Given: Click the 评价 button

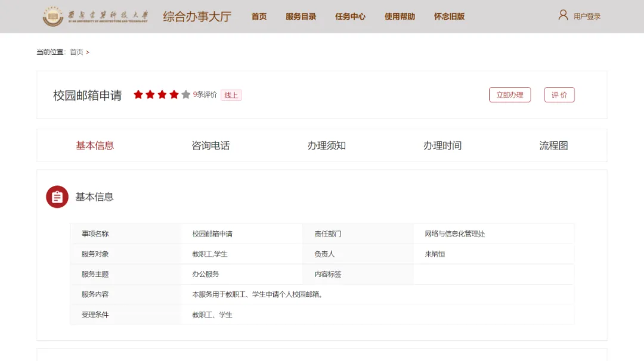Looking at the screenshot, I should coord(559,95).
